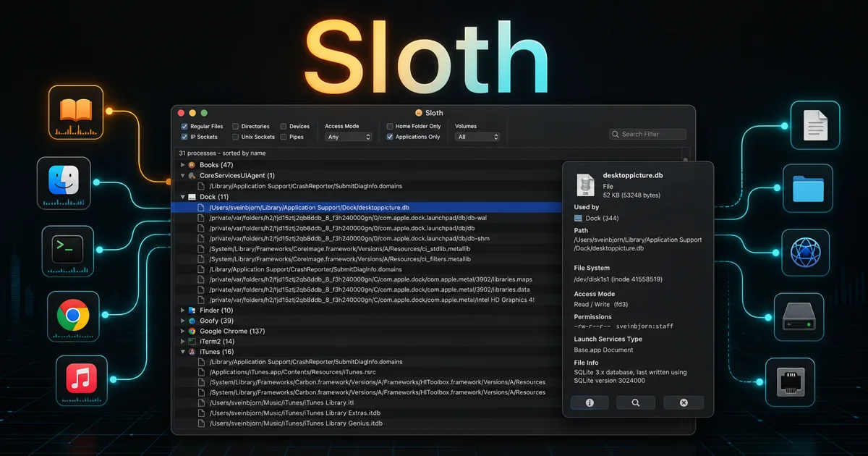This screenshot has width=868, height=456.
Task: Click the file icon beside the iTunes.rsrc row
Action: tap(202, 372)
